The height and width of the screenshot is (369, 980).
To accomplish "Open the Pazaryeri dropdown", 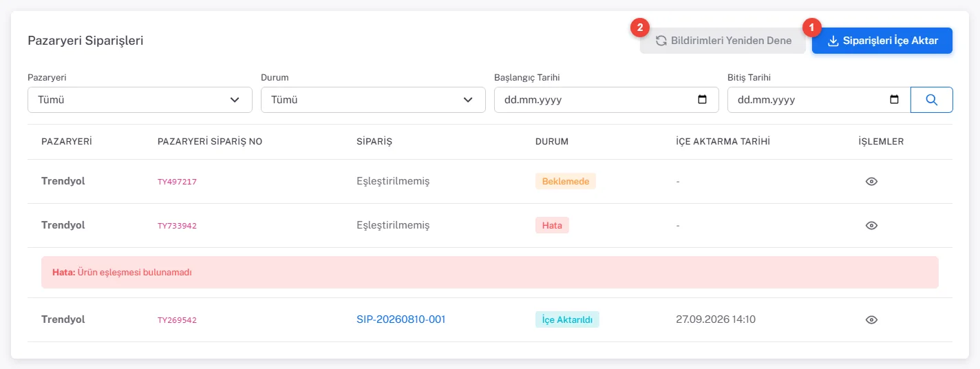I will click(x=140, y=100).
